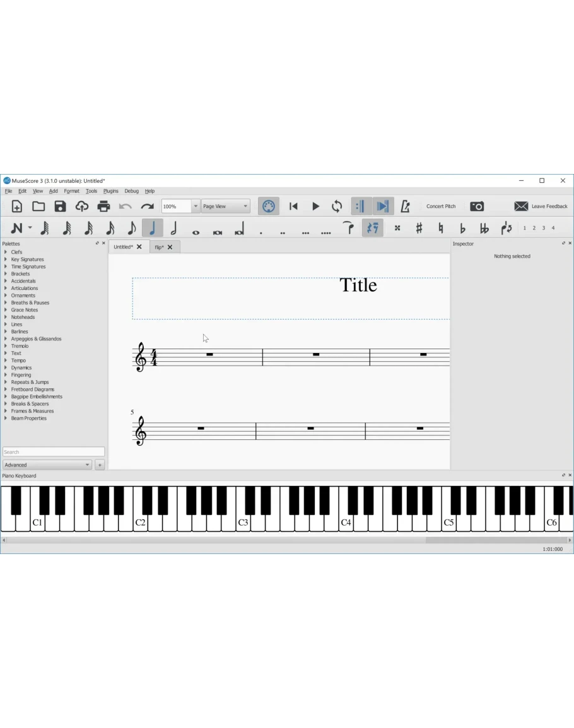Start playback with the play button
The height and width of the screenshot is (728, 574).
point(315,206)
